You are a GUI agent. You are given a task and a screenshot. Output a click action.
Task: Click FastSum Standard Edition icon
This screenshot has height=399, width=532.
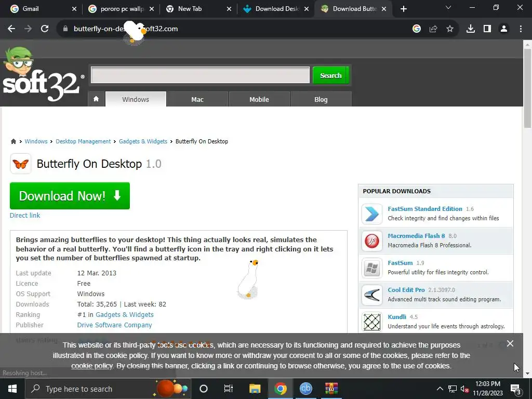372,214
